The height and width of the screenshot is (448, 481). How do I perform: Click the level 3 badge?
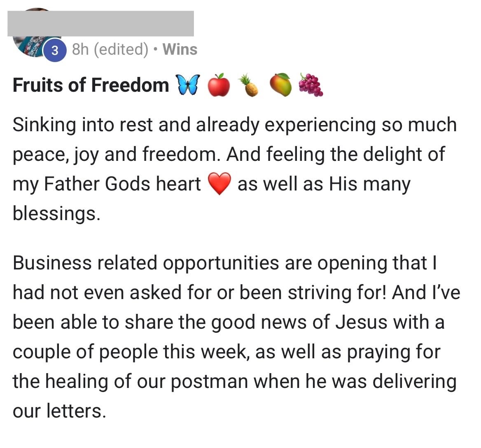pyautogui.click(x=55, y=51)
